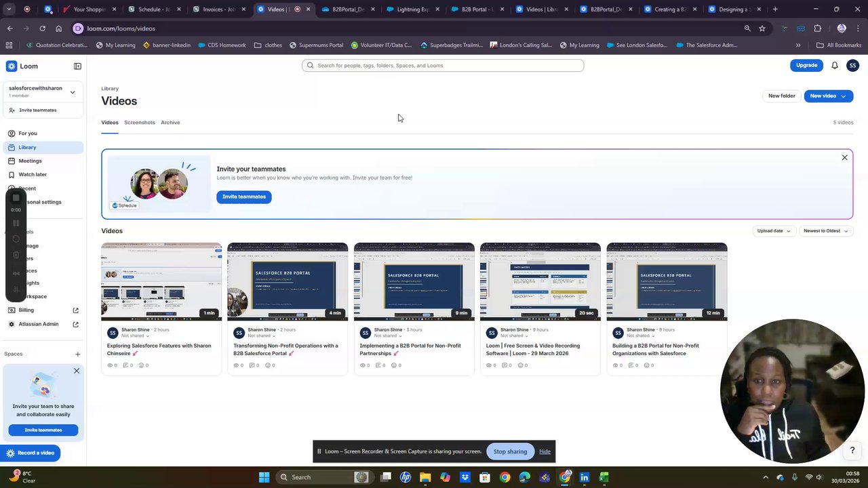Expand Not shared dropdown on Implementing B2B Portal video
The width and height of the screenshot is (868, 488).
click(388, 335)
